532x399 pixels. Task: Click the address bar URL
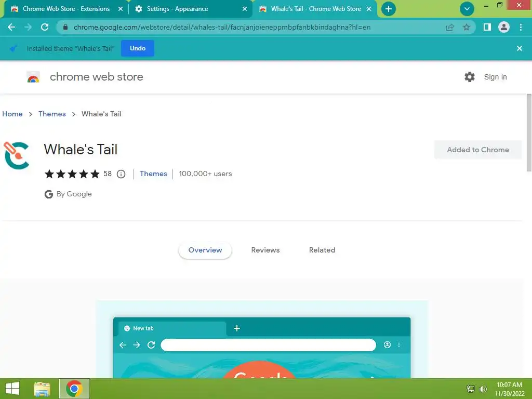click(x=222, y=27)
